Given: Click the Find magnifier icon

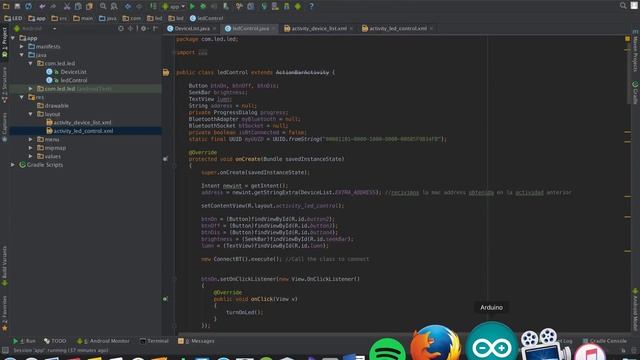Looking at the screenshot, I should pyautogui.click(x=103, y=6).
